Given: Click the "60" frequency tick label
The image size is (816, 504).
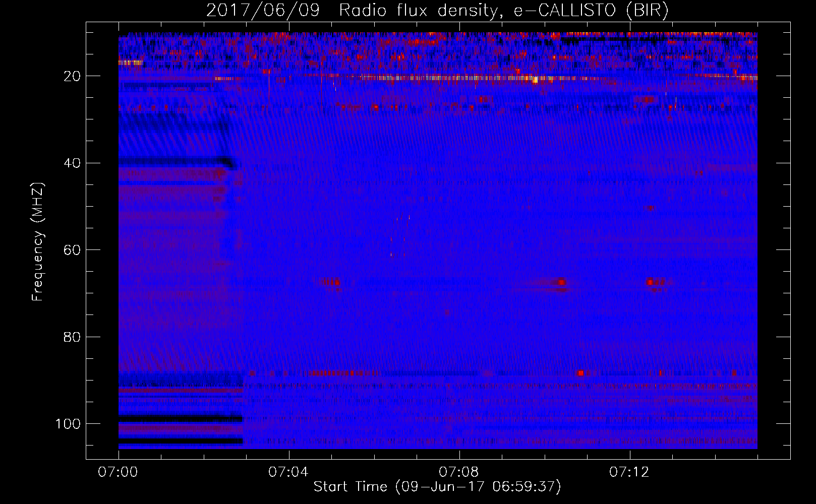Looking at the screenshot, I should 72,250.
